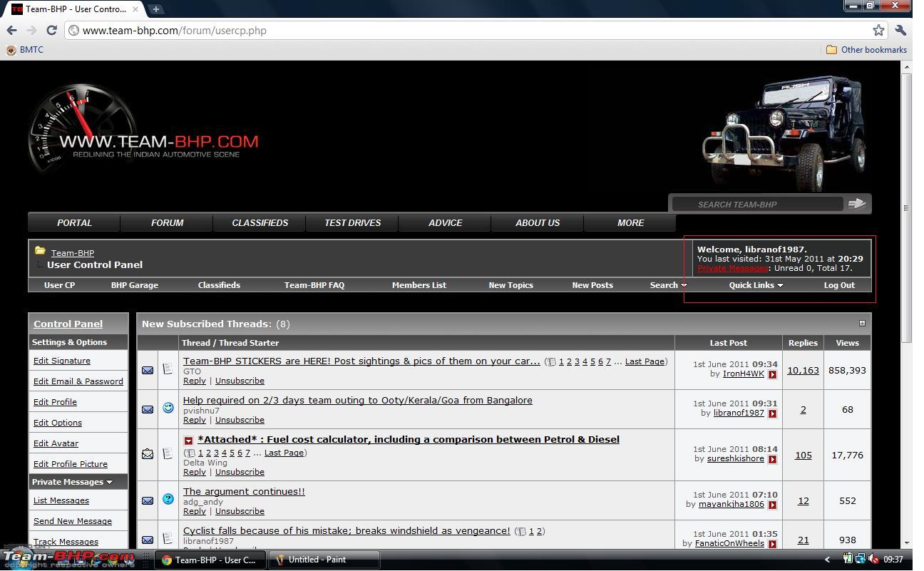Bookmark this page with the star icon

coord(878,30)
